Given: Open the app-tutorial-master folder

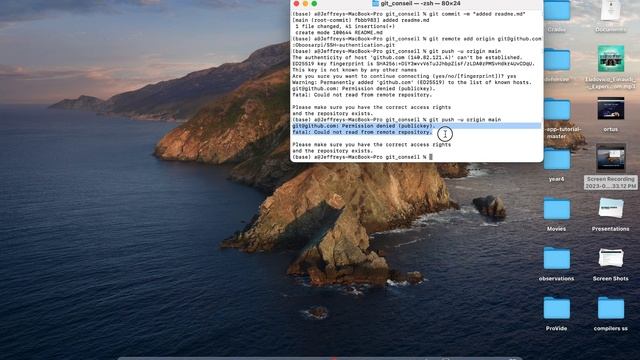Looking at the screenshot, I should (556, 109).
